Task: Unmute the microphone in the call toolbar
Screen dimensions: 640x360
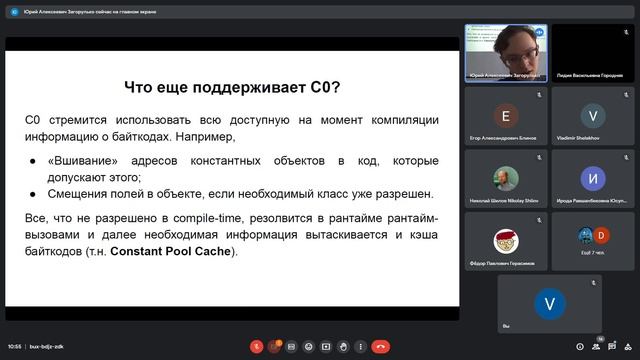Action: coord(256,347)
